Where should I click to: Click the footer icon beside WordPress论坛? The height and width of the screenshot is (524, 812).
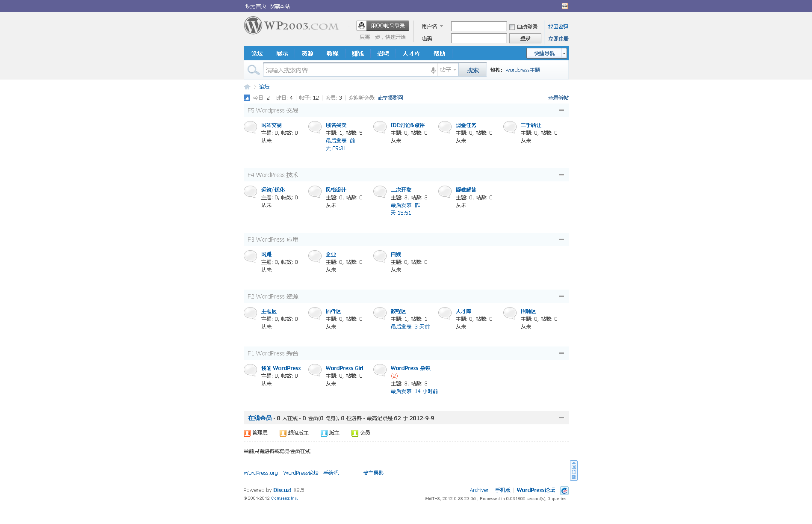pos(564,491)
